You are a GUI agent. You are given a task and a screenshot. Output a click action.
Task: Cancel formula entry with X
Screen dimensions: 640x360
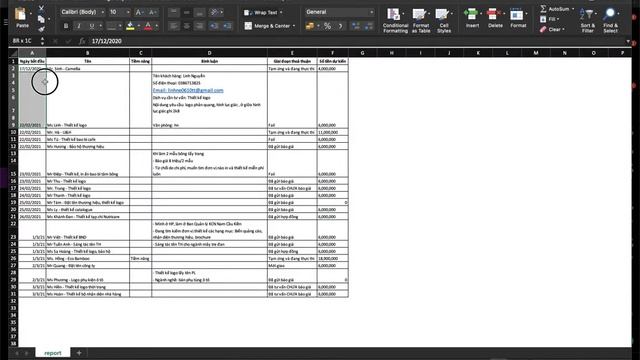(56, 41)
